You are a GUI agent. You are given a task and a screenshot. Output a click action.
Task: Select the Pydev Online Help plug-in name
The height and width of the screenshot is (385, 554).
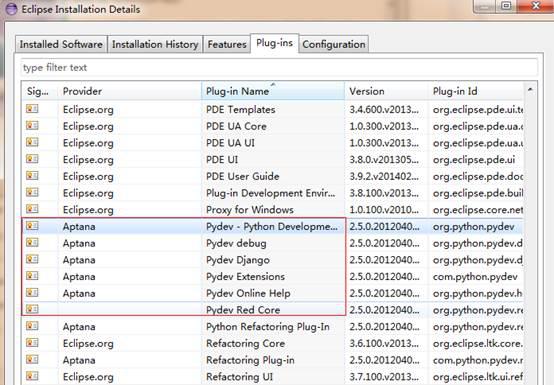[x=248, y=293]
